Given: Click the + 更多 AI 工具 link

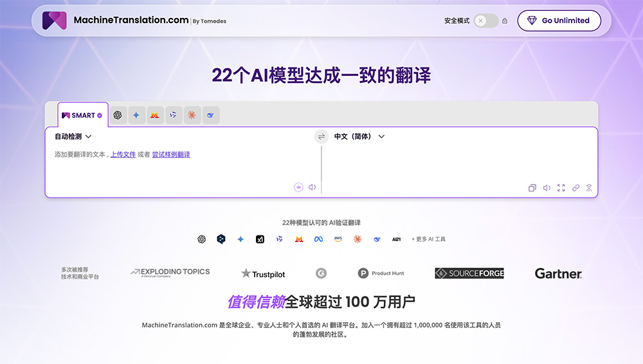Looking at the screenshot, I should pyautogui.click(x=428, y=239).
